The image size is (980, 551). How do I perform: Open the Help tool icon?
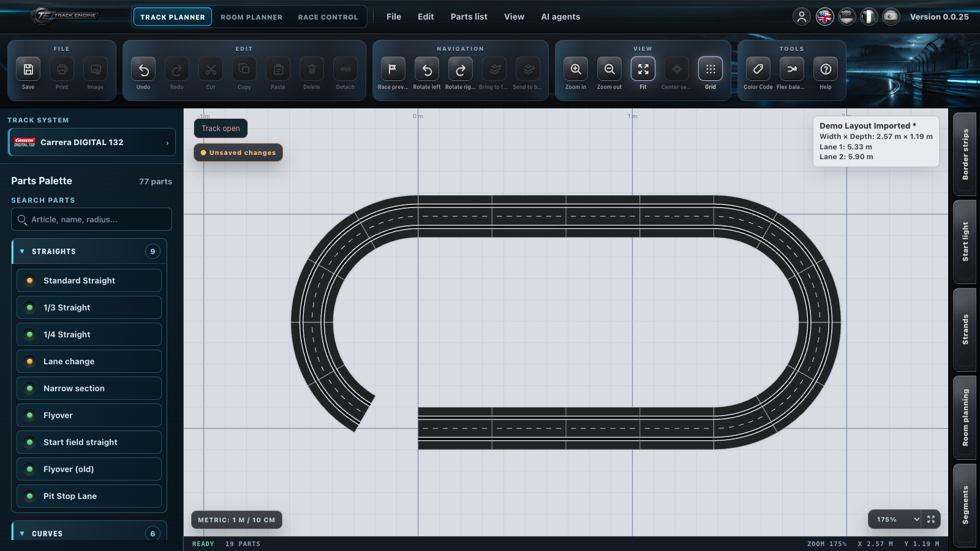coord(826,69)
